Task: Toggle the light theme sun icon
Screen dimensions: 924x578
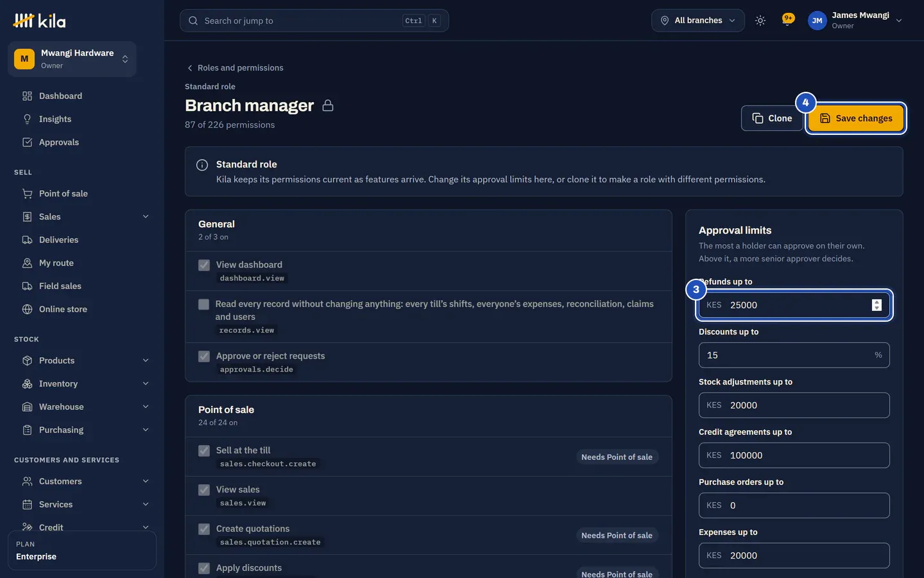Action: pos(760,21)
